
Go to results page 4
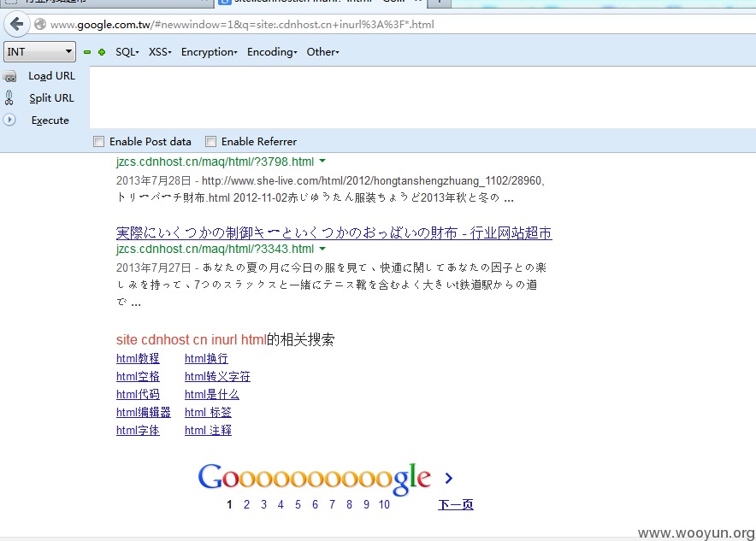(x=281, y=504)
